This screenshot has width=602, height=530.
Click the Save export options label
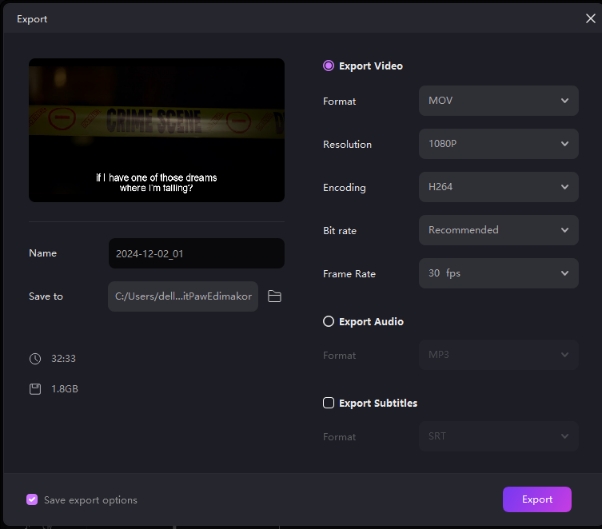[x=91, y=500]
